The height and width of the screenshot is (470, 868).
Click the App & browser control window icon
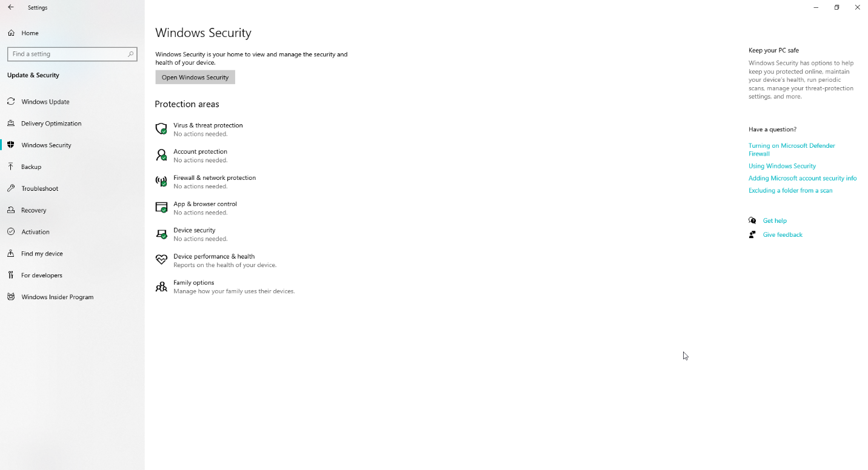point(161,208)
